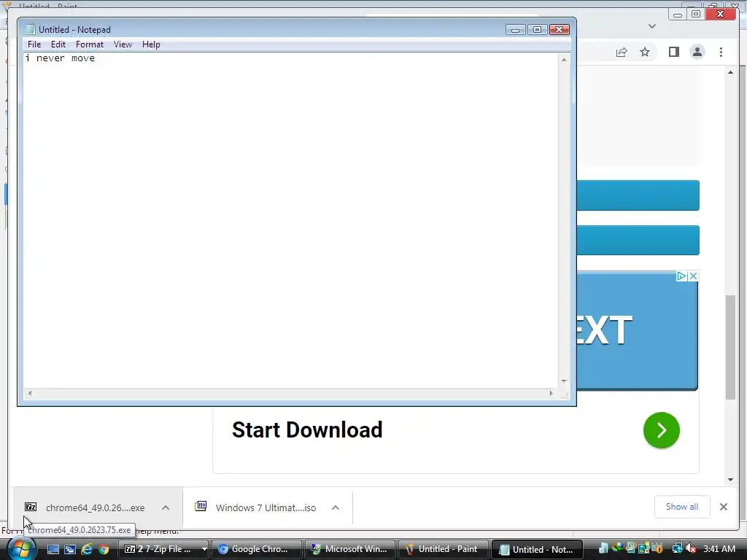This screenshot has height=560, width=747.
Task: Click Notepad horizontal scrollbar right arrow
Action: pos(551,393)
